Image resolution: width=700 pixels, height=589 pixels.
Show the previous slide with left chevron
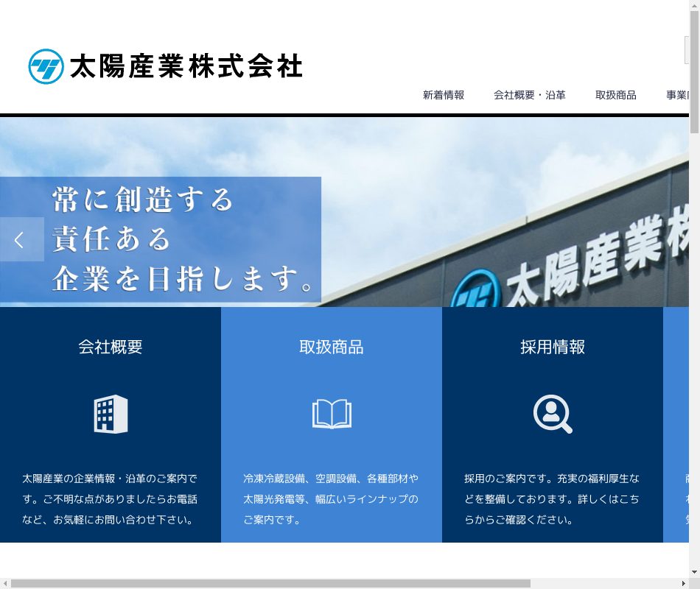click(x=22, y=239)
